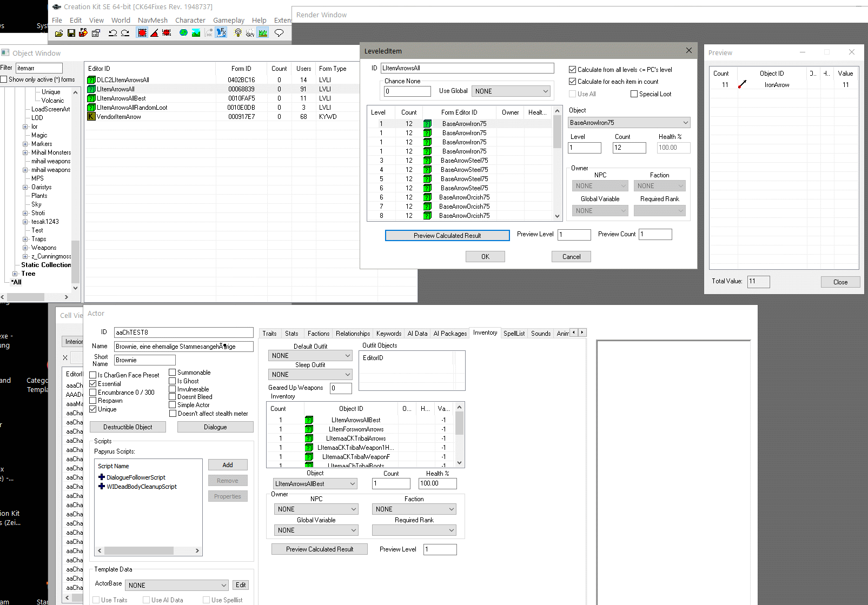868x605 pixels.
Task: Toggle the Sky toolbar icon
Action: point(250,33)
